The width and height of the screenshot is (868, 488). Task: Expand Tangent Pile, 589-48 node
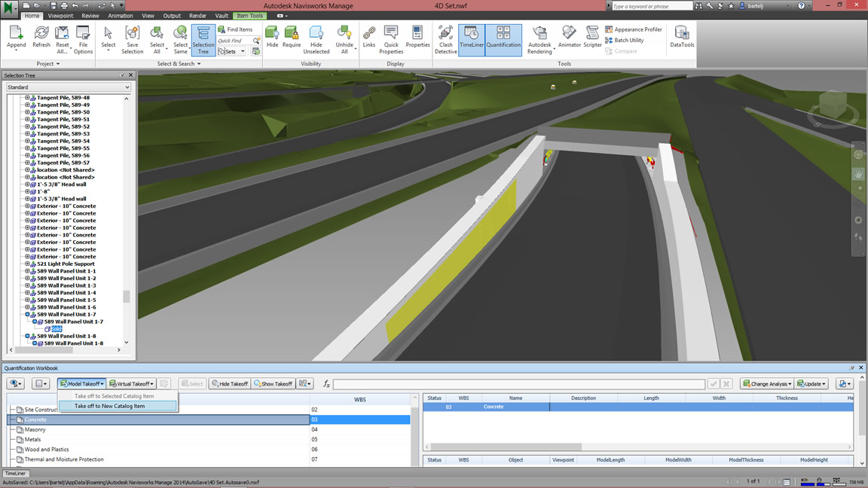[x=27, y=98]
